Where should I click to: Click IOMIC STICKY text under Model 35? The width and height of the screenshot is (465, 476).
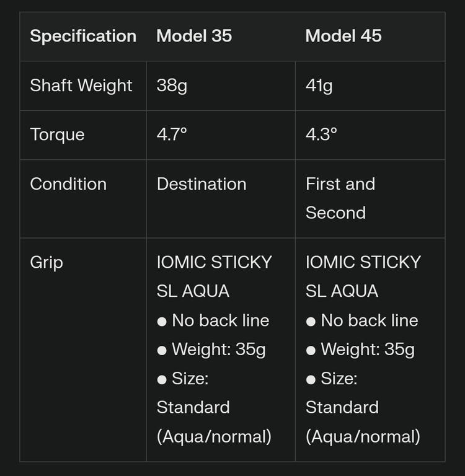(x=214, y=263)
